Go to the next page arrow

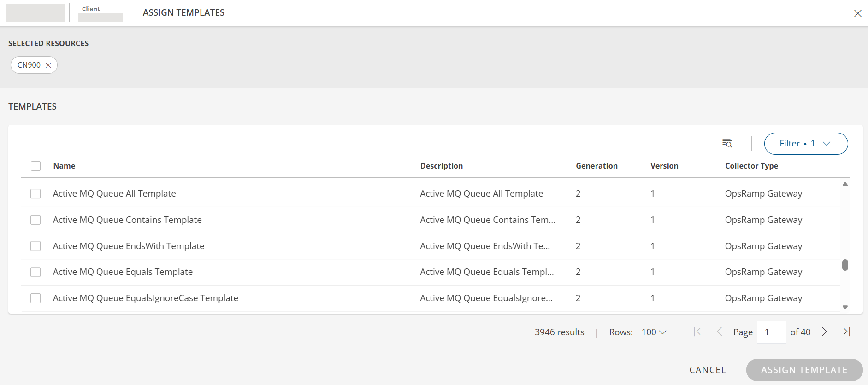(824, 332)
